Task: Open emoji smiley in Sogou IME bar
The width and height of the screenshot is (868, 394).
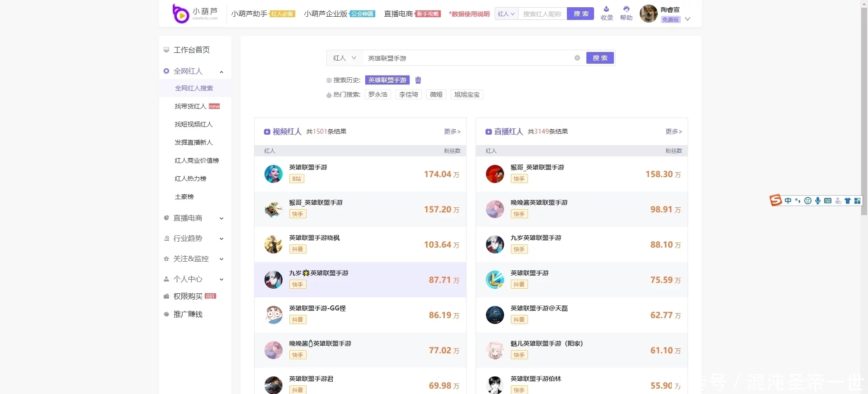Action: [x=808, y=201]
